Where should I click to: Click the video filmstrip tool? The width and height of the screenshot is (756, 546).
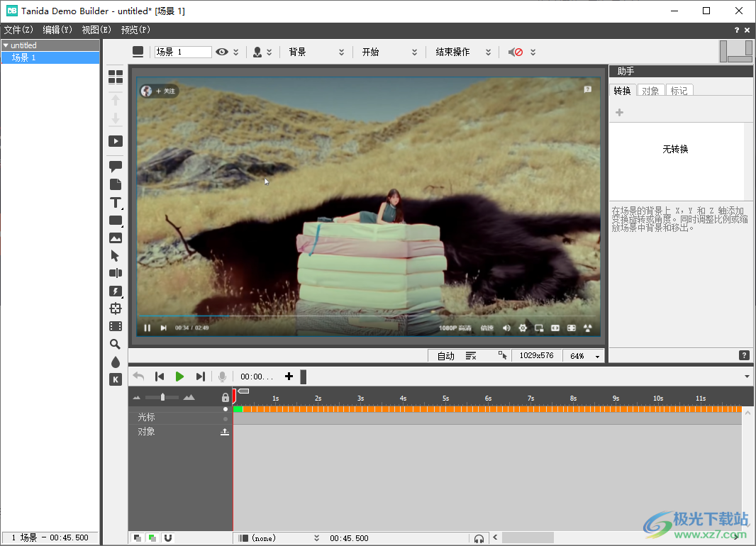coord(115,326)
